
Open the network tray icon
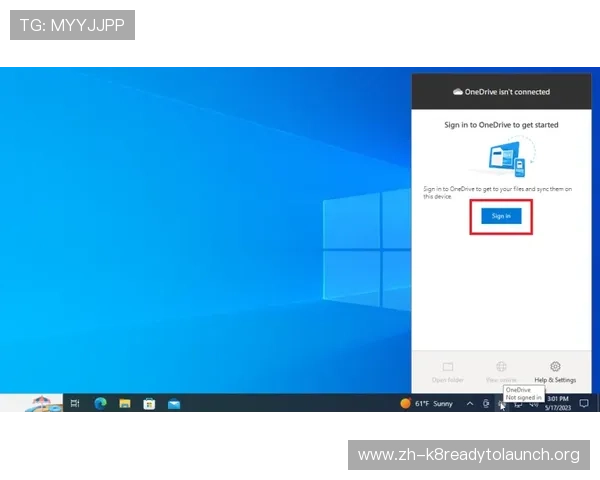tap(518, 404)
